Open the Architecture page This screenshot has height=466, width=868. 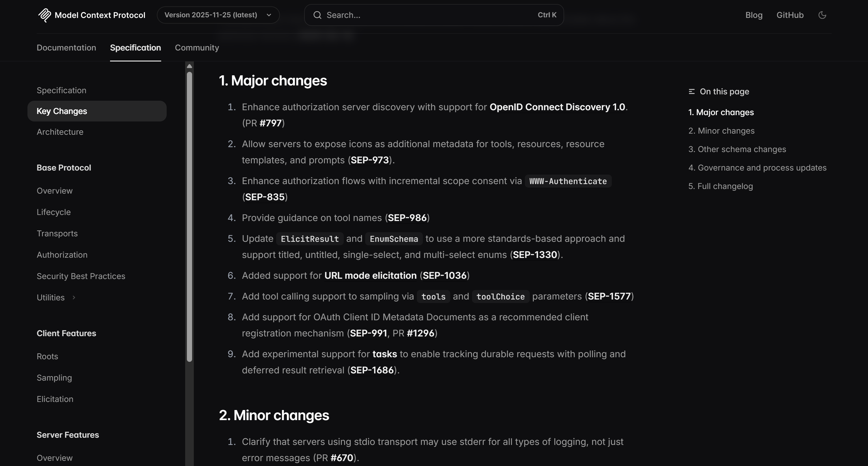[60, 132]
